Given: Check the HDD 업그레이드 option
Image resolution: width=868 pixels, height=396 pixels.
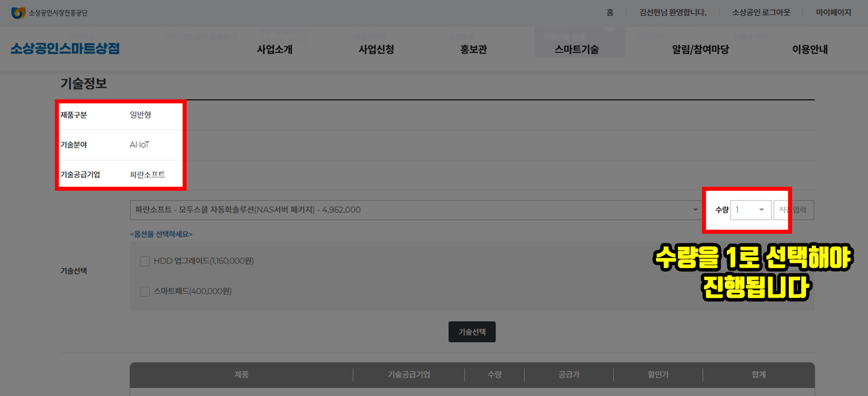Looking at the screenshot, I should click(x=145, y=261).
